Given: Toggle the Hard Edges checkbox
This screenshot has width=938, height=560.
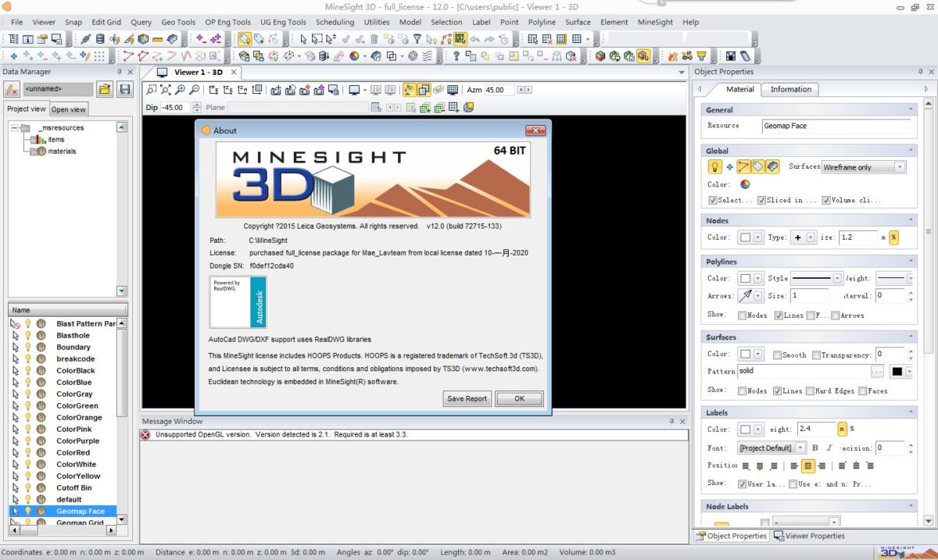Looking at the screenshot, I should click(x=811, y=391).
